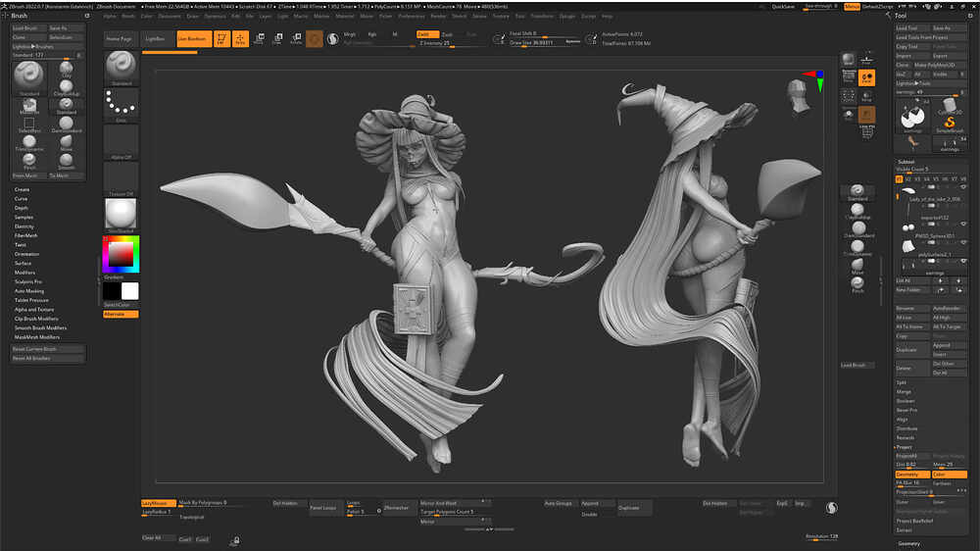This screenshot has height=551, width=980.
Task: Click Make PolyMesh3D button
Action: click(x=940, y=65)
